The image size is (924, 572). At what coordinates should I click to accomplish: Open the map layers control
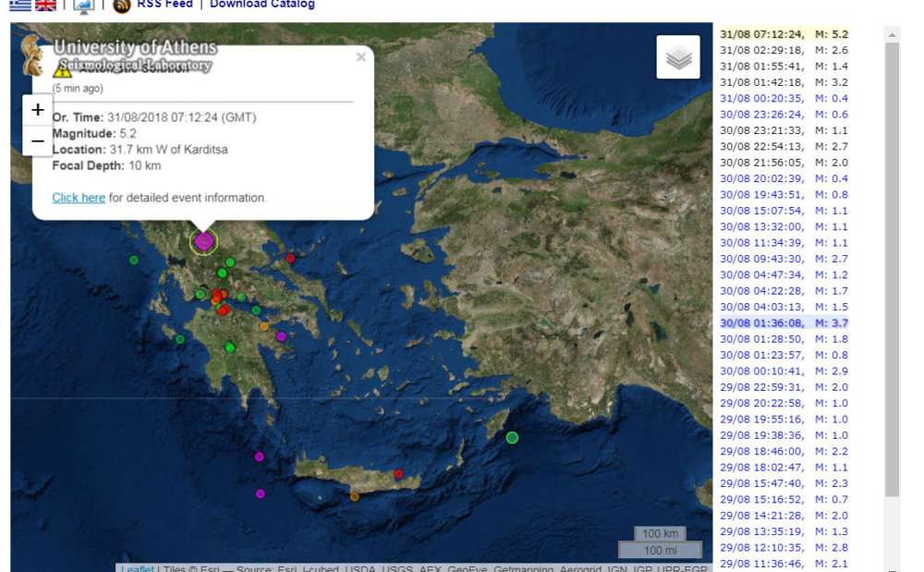(x=678, y=57)
